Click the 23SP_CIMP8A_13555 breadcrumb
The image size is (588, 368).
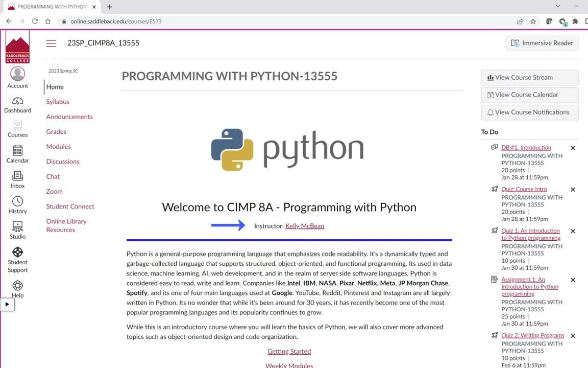pos(103,43)
